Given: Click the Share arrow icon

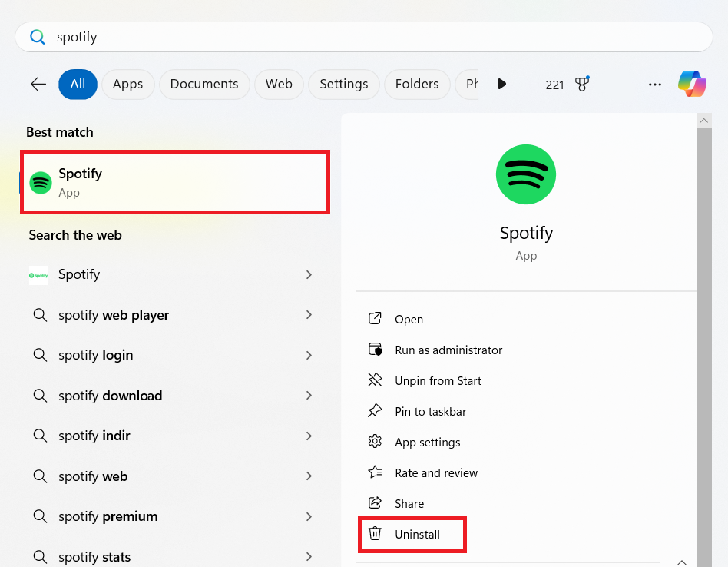Looking at the screenshot, I should (x=375, y=503).
